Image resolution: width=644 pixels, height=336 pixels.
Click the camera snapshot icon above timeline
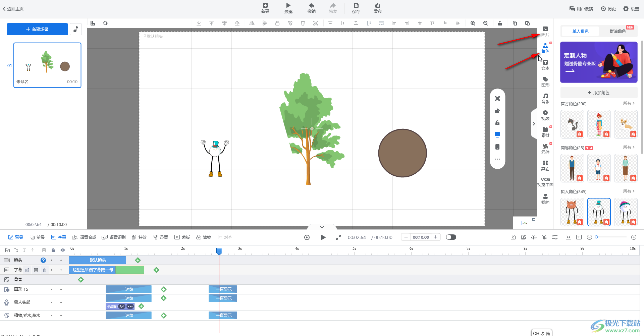pyautogui.click(x=513, y=237)
